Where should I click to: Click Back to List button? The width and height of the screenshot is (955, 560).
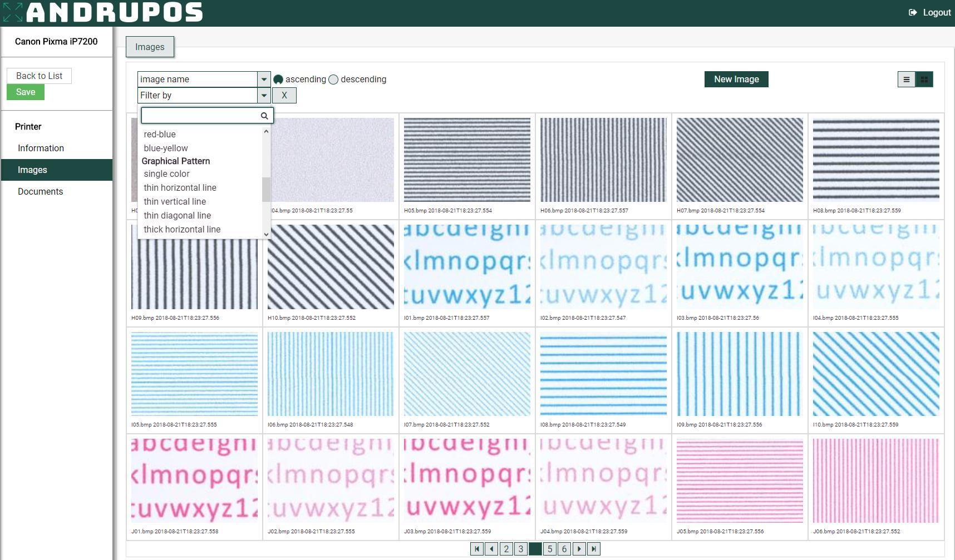click(39, 76)
